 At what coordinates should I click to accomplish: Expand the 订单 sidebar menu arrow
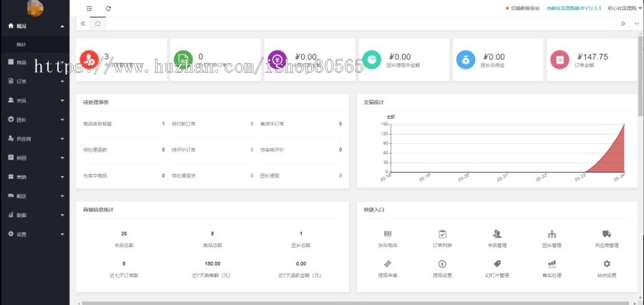[x=62, y=82]
